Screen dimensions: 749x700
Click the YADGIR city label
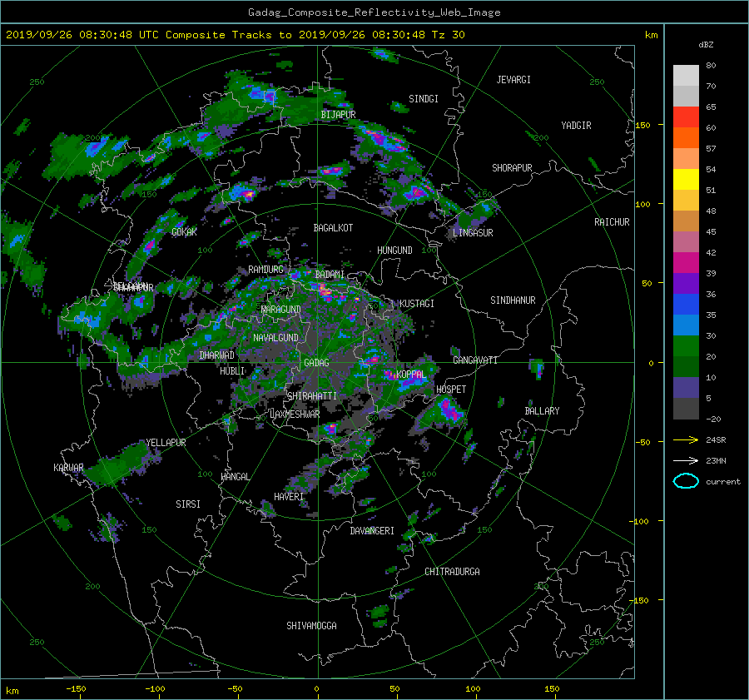click(x=576, y=126)
